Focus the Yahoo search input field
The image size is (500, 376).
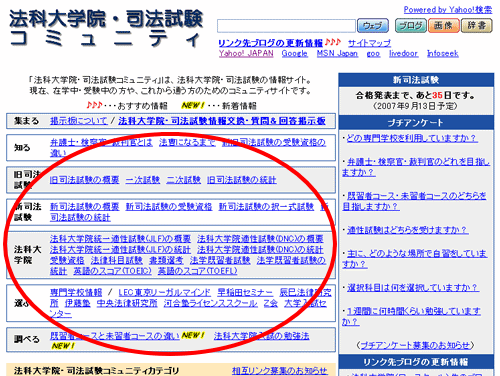click(x=286, y=26)
